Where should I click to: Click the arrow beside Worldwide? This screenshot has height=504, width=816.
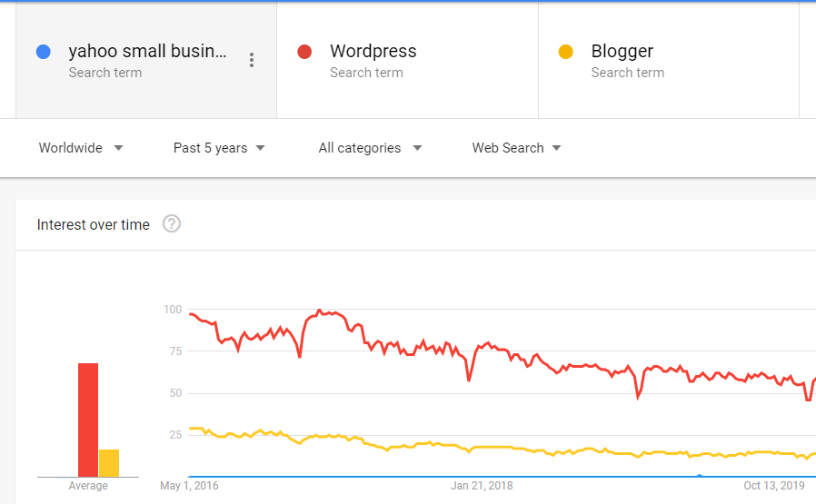(119, 148)
